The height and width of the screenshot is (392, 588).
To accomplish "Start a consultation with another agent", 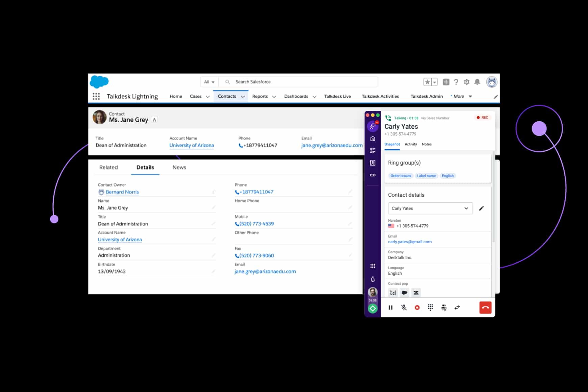I will pyautogui.click(x=444, y=308).
